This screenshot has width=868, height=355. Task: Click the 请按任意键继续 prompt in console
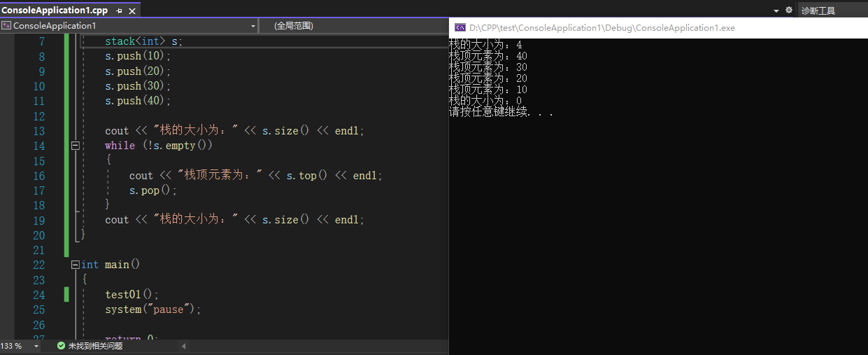(x=501, y=112)
